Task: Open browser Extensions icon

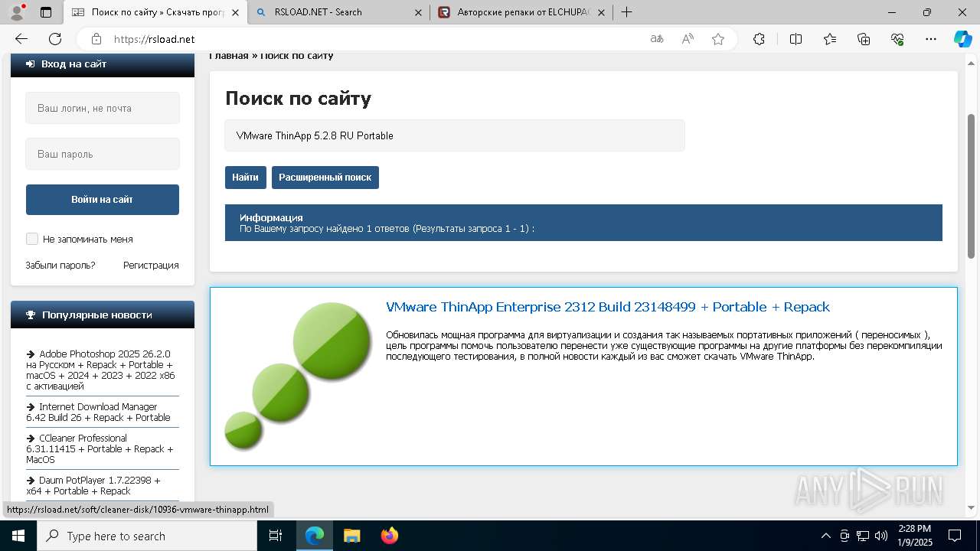Action: pyautogui.click(x=759, y=39)
